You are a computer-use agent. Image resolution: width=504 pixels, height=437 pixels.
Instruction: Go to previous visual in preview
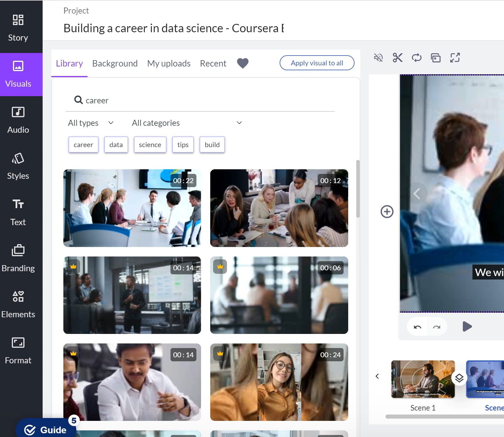click(417, 193)
